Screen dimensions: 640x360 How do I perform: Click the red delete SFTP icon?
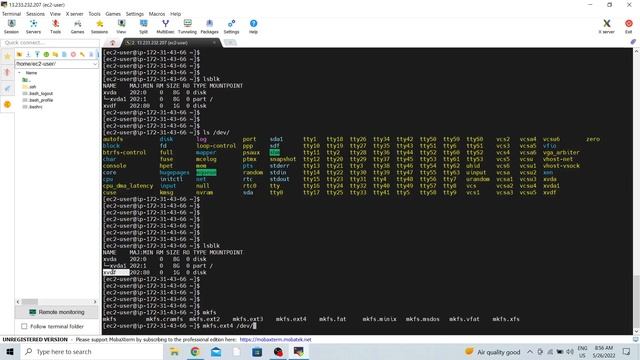click(x=73, y=54)
